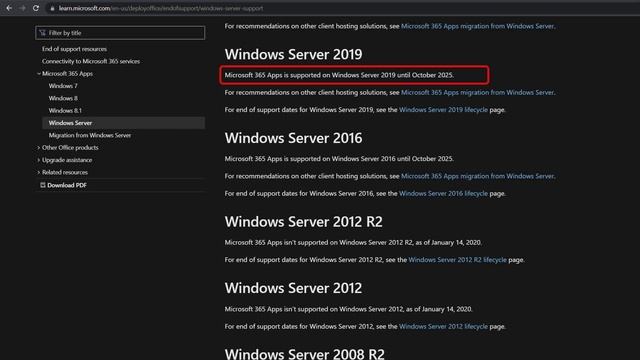Focus the Filter by title field
640x360 pixels.
coord(120,33)
